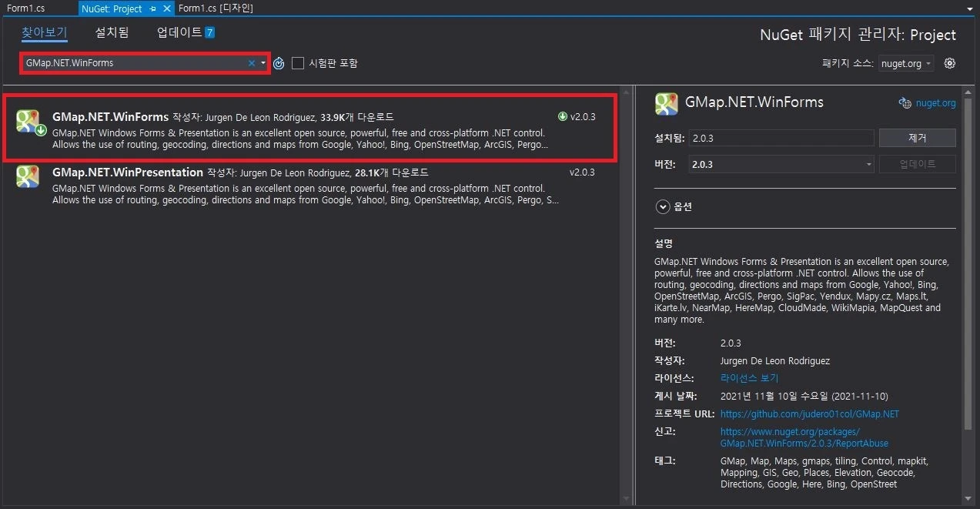
Task: Click the refresh icon beside the search box
Action: pyautogui.click(x=279, y=63)
